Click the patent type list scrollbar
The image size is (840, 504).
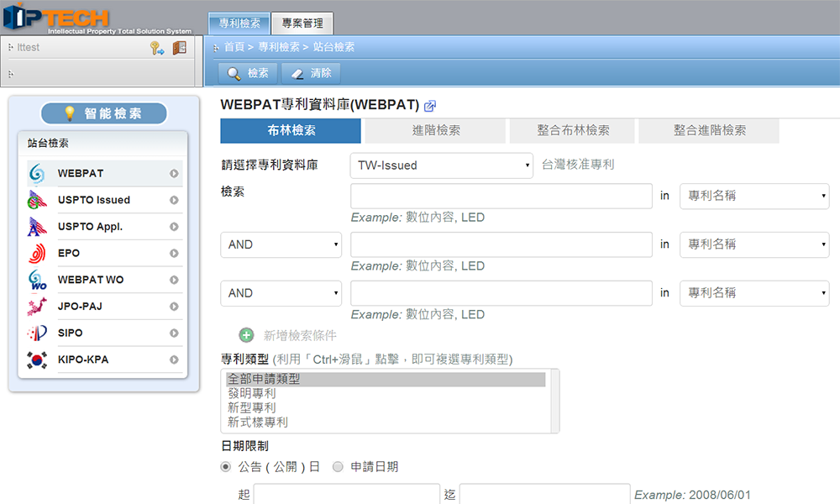pyautogui.click(x=555, y=402)
